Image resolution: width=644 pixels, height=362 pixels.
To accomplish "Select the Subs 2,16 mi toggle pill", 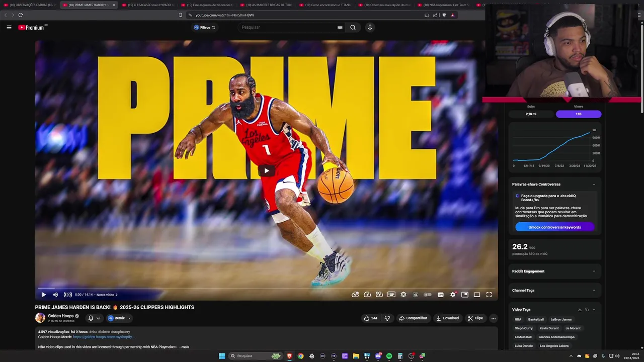I will 531,114.
